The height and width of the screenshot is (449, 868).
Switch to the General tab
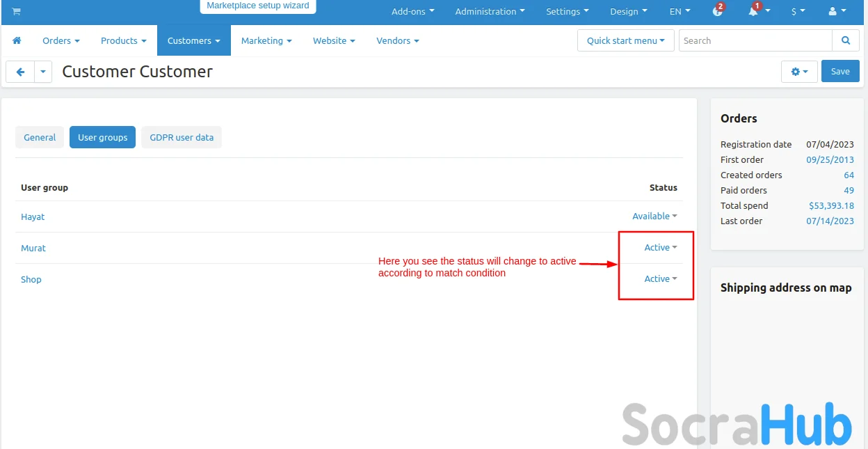pos(40,138)
